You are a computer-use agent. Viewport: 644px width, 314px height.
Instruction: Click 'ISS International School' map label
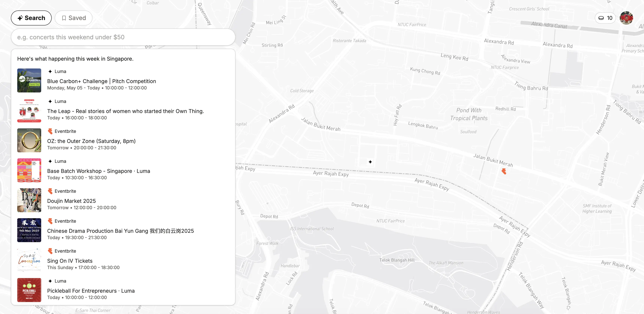coord(312,229)
